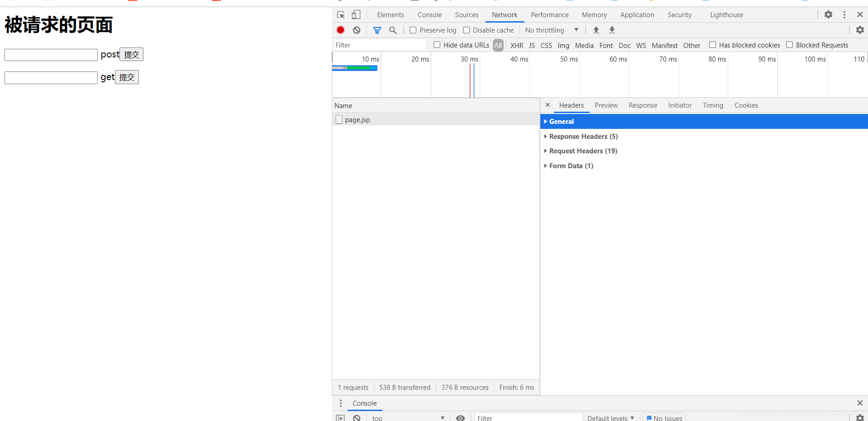Clear the network log
The image size is (868, 421).
[357, 30]
